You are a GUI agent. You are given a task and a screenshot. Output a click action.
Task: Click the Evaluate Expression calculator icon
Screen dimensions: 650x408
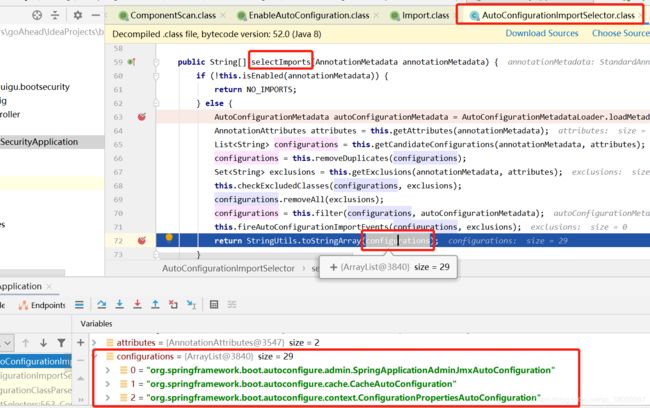214,305
